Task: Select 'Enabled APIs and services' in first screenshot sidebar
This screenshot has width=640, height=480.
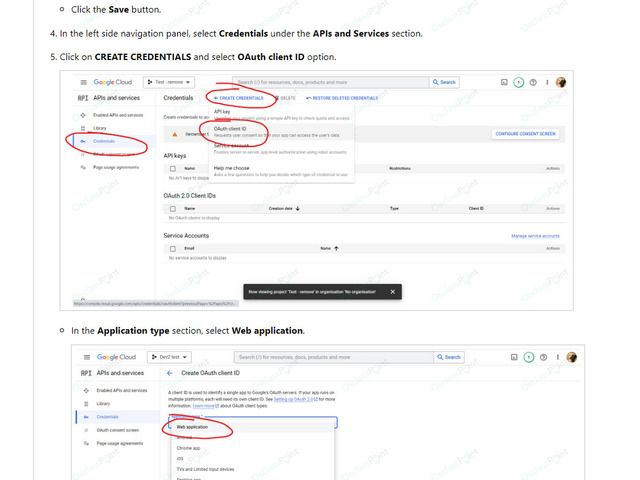Action: (x=118, y=115)
